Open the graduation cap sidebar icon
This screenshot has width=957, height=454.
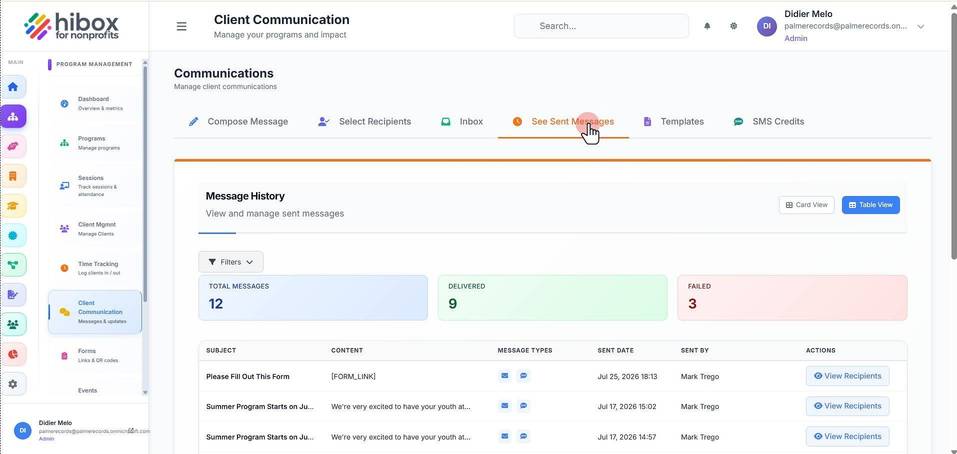[13, 206]
